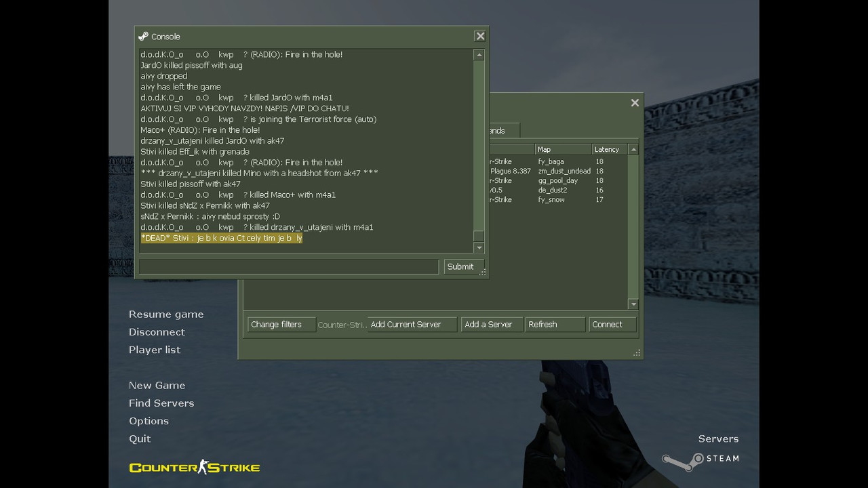Click 'Stivi killed pissoff with ak47' line
Viewport: 868px width, 488px height.
[x=191, y=184]
